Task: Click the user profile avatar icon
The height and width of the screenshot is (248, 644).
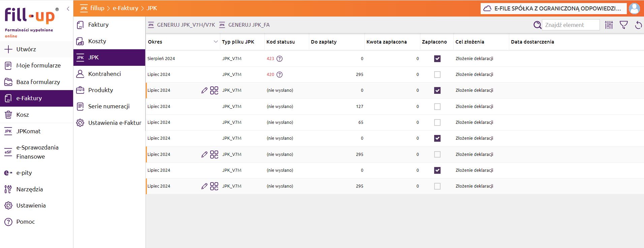Action: (x=634, y=8)
